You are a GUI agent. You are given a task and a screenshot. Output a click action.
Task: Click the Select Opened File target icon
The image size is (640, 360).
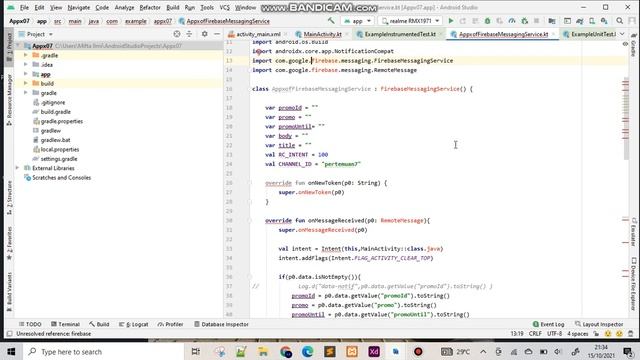coord(177,34)
